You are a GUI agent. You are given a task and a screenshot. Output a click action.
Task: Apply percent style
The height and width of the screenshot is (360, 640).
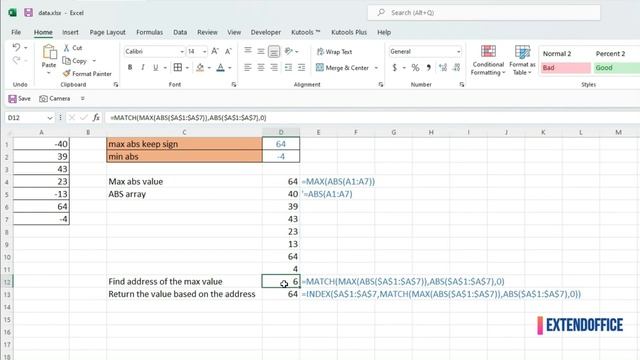coord(416,68)
